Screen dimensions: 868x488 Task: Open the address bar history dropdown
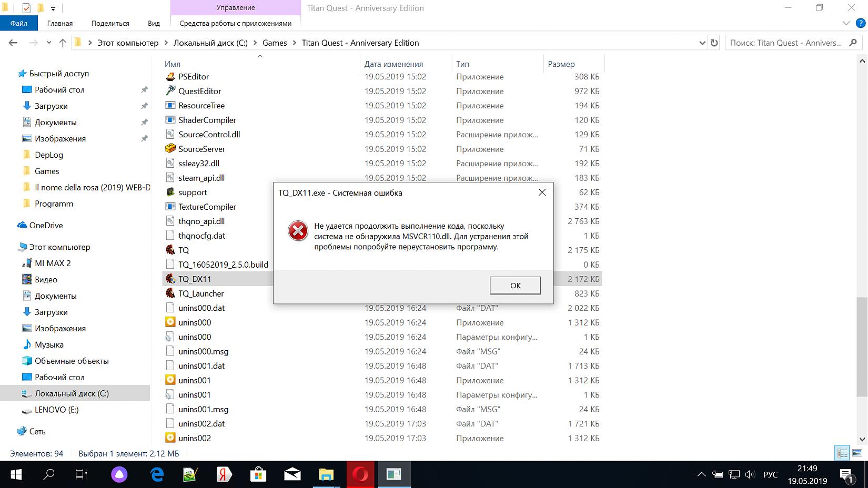point(702,43)
